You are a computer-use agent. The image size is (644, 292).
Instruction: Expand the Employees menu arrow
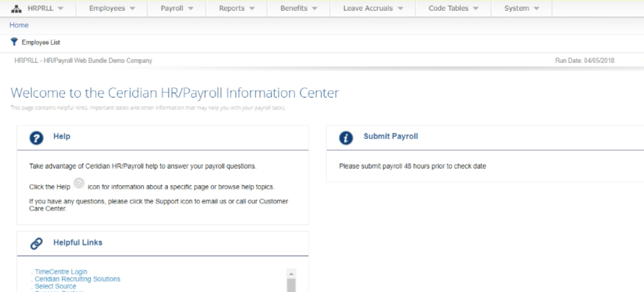132,9
